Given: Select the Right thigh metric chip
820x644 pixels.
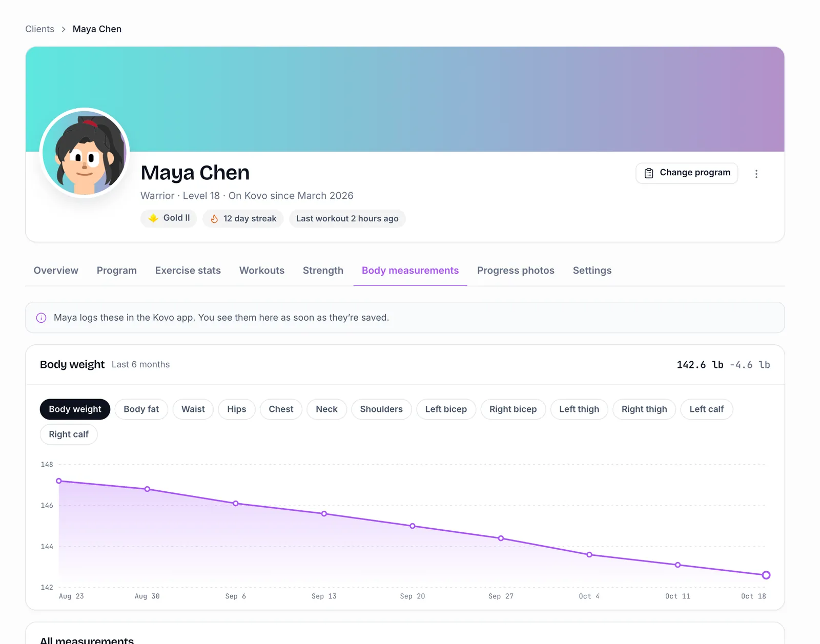Looking at the screenshot, I should (x=644, y=409).
